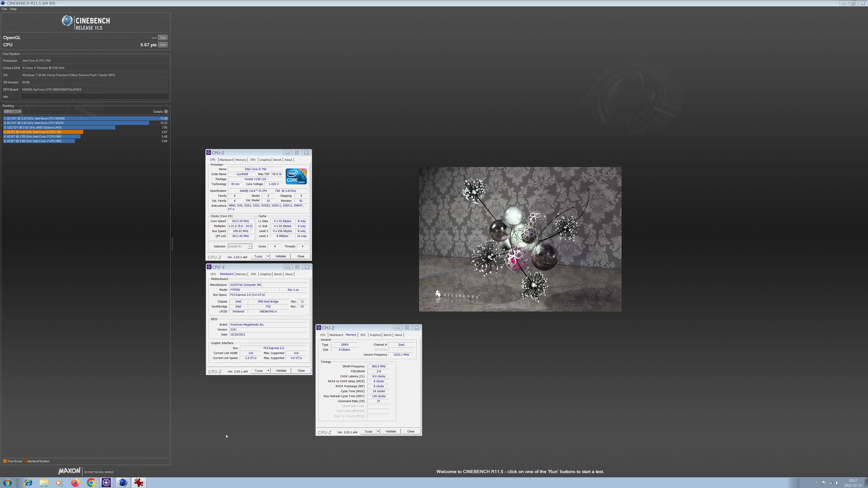Switch to Graphics tab in top CPU-Z window

tap(265, 160)
